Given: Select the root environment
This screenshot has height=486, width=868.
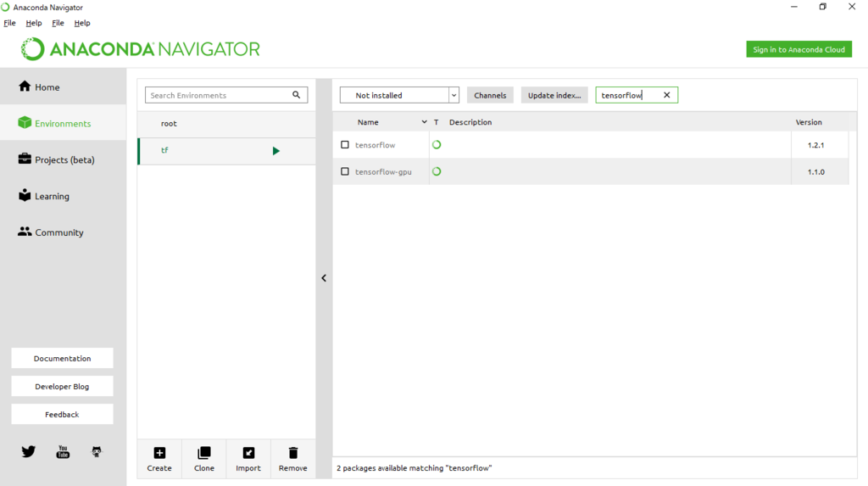Looking at the screenshot, I should pos(226,124).
